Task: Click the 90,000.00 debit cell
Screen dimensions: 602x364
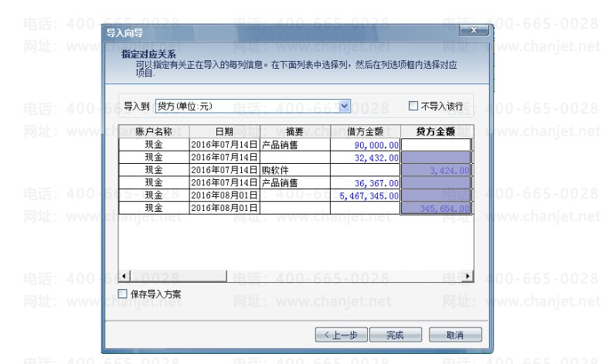Action: pos(365,145)
